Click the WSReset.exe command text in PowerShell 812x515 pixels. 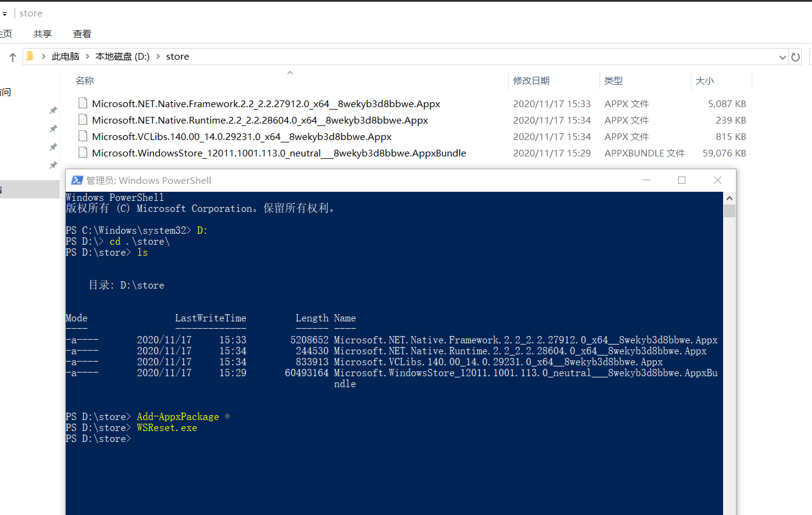pyautogui.click(x=167, y=428)
